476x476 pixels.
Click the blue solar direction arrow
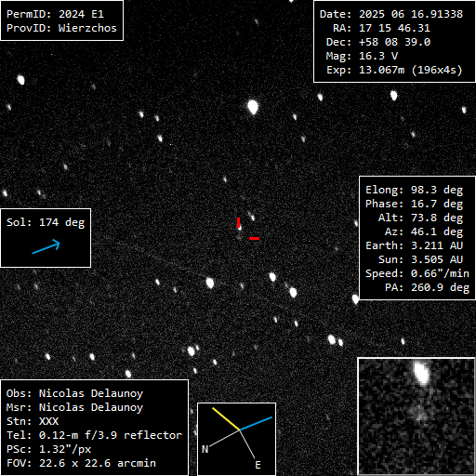click(x=46, y=246)
